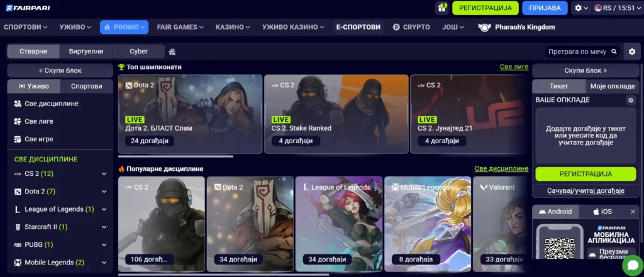The image size is (644, 277).
Task: Open bet slip settings gear icon
Action: coord(631,100)
